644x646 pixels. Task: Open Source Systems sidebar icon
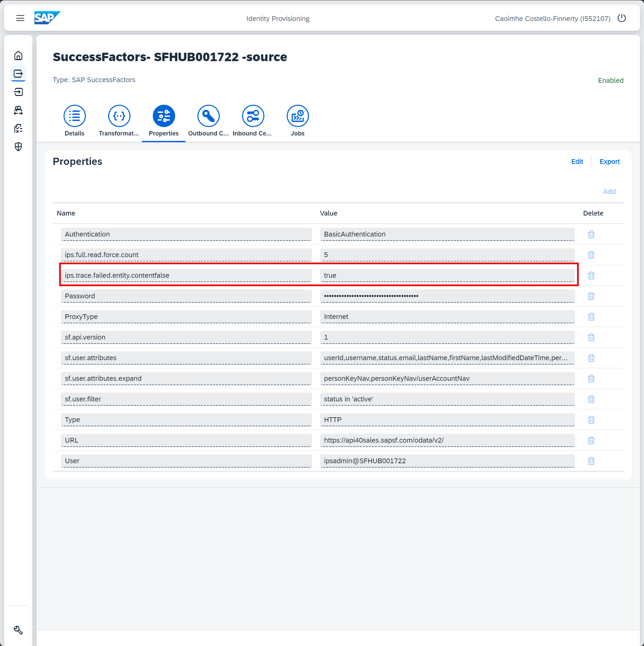18,74
